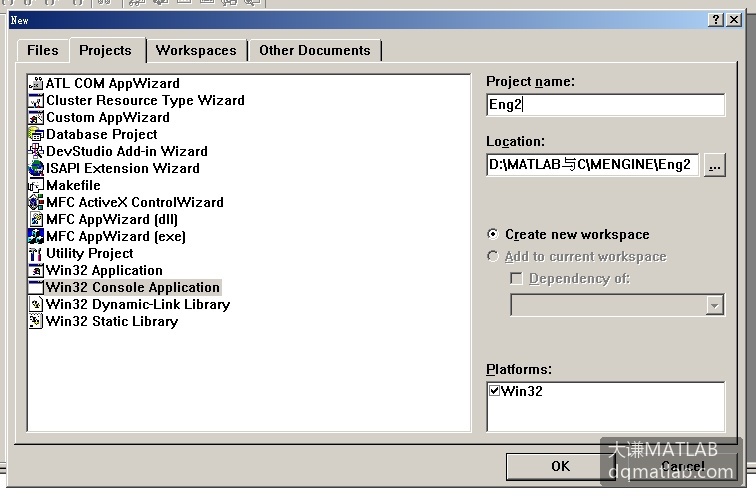
Task: Select "Utility Project" text entry
Action: tap(90, 253)
